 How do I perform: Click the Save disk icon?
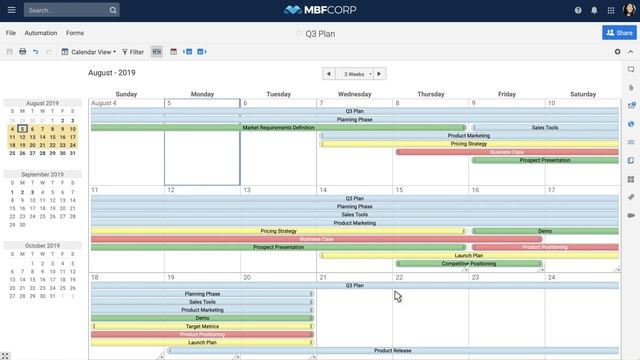(10, 52)
